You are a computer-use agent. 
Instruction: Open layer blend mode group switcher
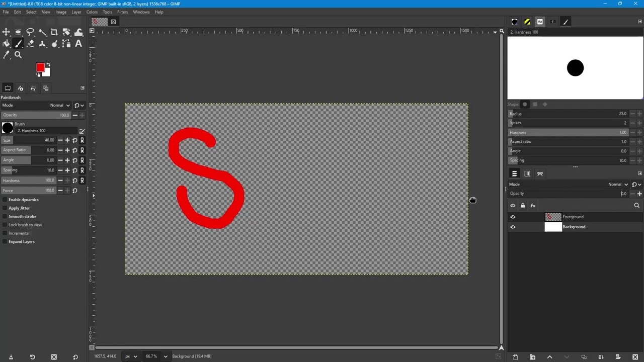click(x=636, y=185)
